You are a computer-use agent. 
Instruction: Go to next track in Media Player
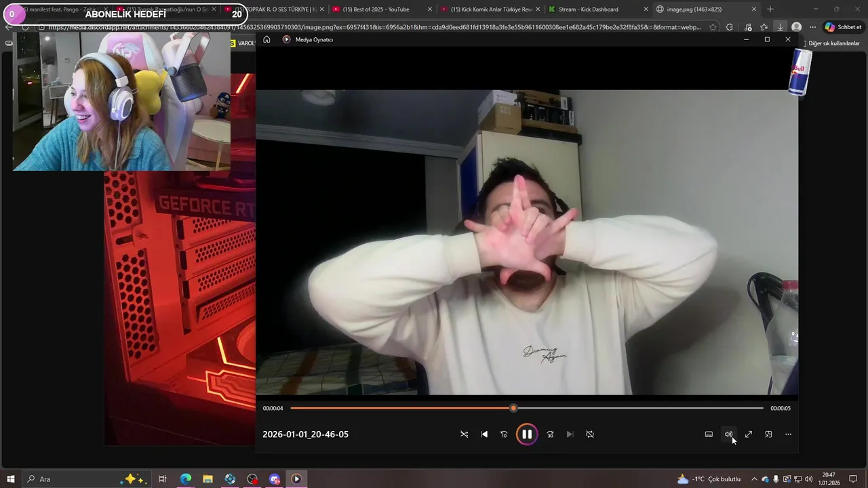point(570,434)
